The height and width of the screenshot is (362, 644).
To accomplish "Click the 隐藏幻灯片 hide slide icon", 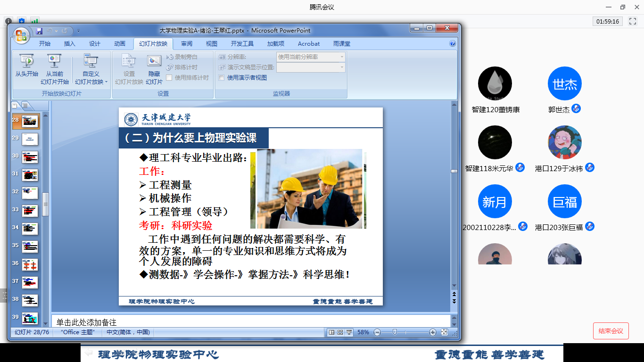I will pyautogui.click(x=154, y=61).
